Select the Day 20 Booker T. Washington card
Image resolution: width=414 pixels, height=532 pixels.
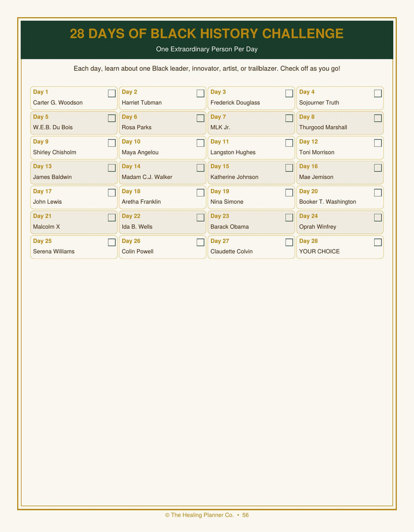[x=340, y=197]
